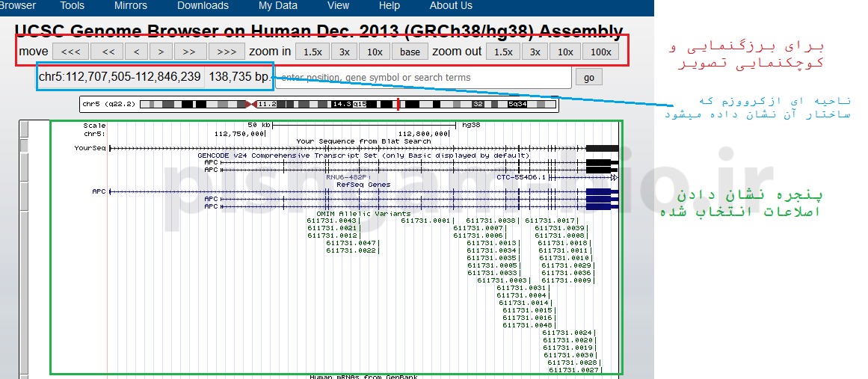Select OMIM variant 611731.0043
Screen dimensions: 868x379
(x=332, y=221)
